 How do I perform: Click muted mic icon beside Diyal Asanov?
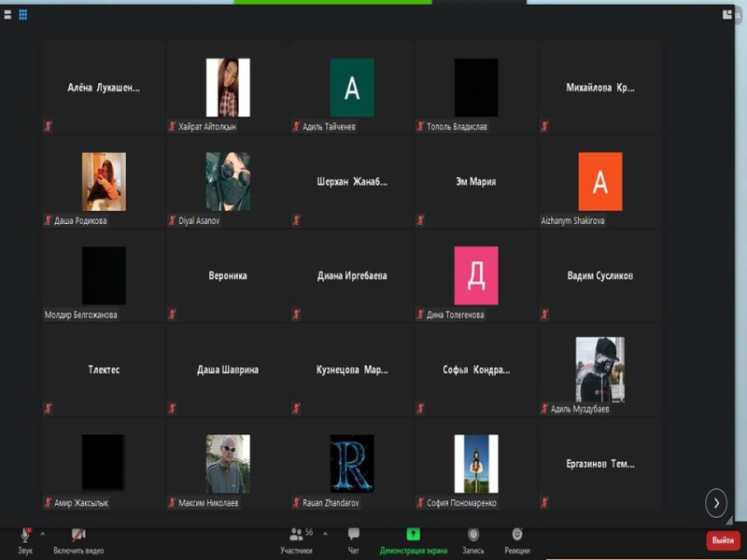[x=173, y=220]
